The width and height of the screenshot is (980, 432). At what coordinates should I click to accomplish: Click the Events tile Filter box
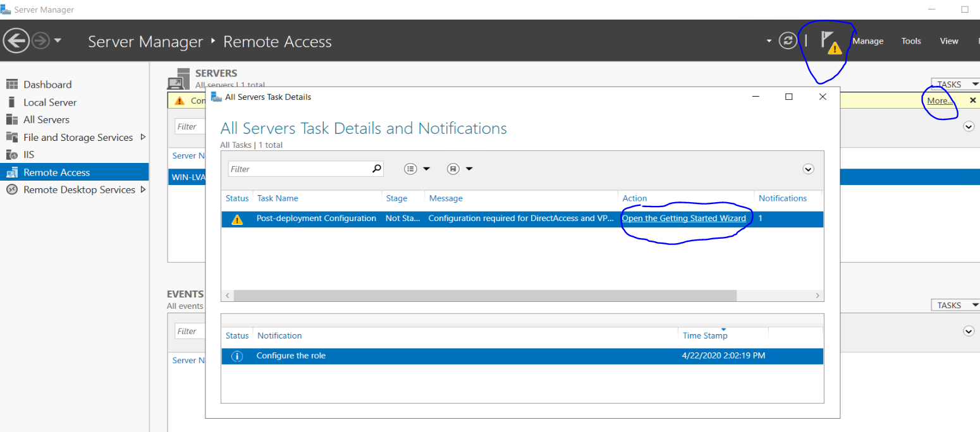[x=190, y=331]
